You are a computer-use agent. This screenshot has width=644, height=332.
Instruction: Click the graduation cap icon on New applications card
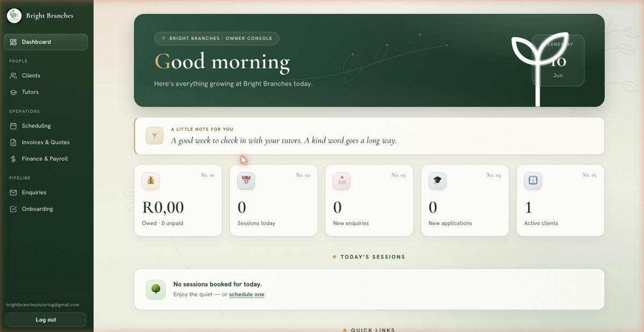437,181
